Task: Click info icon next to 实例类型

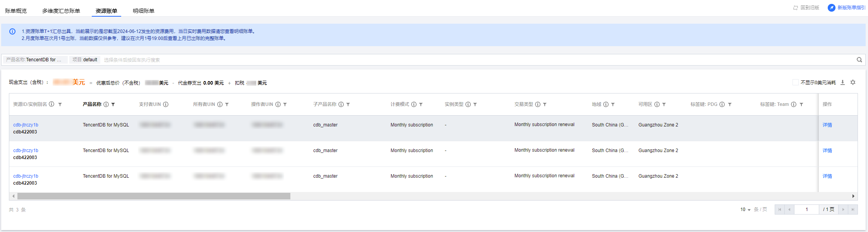Action: 468,104
